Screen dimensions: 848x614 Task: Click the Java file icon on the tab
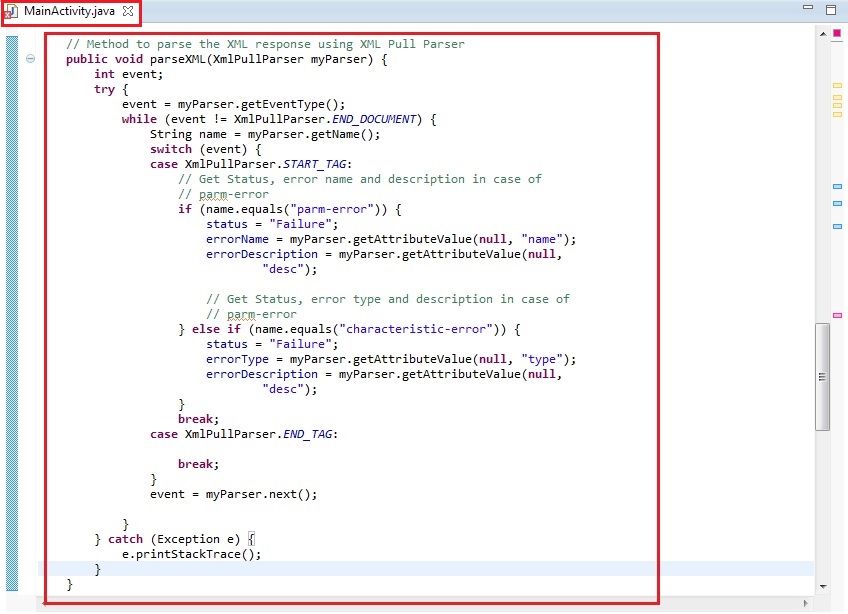12,10
